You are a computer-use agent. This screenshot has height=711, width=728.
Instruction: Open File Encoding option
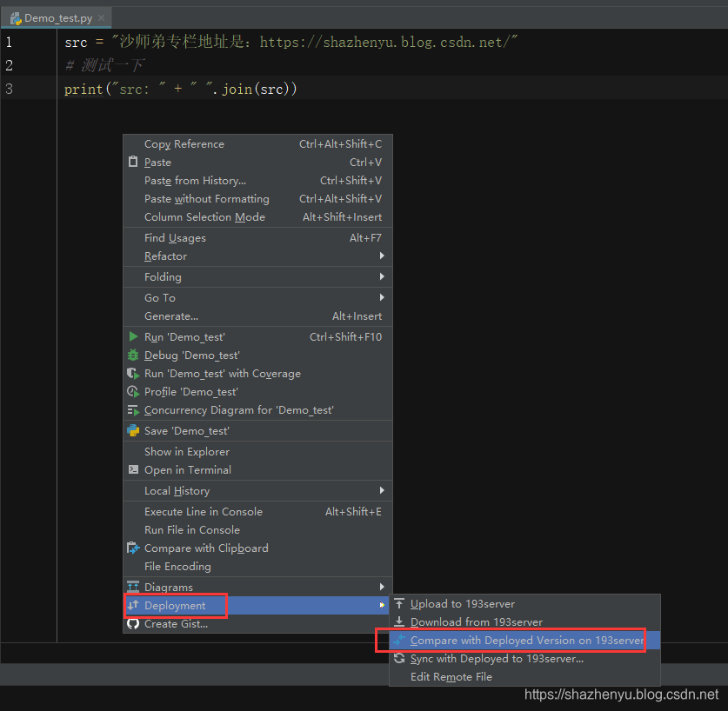point(257,566)
